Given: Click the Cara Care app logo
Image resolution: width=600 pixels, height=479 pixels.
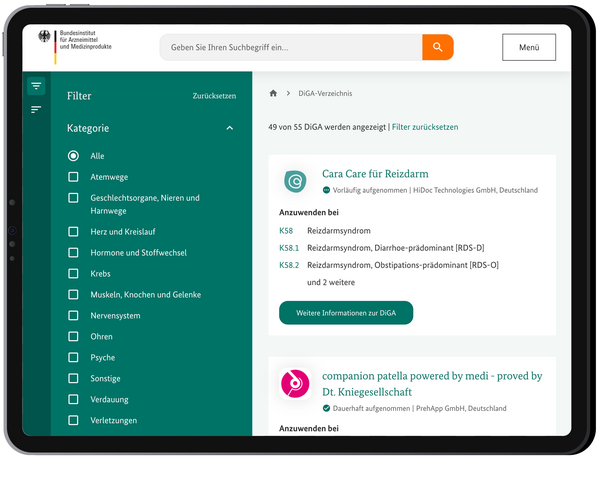Looking at the screenshot, I should click(x=295, y=181).
